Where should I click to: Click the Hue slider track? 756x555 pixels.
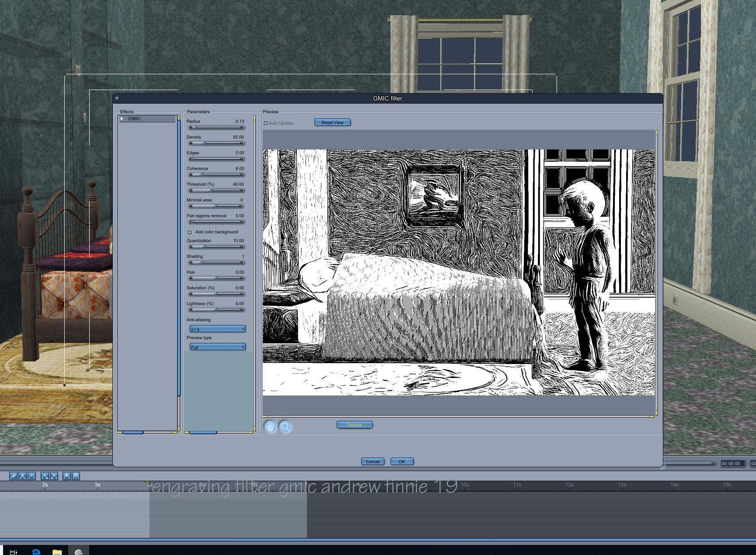pyautogui.click(x=216, y=278)
